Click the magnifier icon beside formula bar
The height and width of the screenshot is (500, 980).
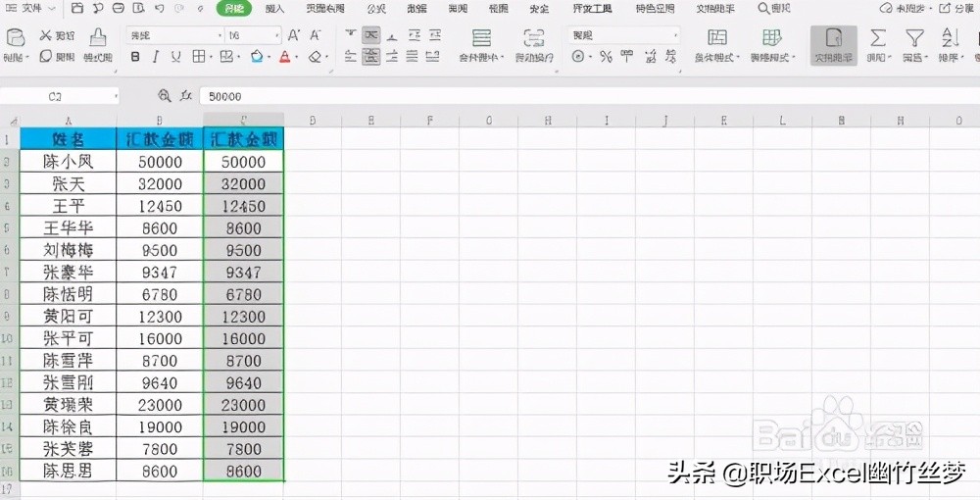coord(165,96)
